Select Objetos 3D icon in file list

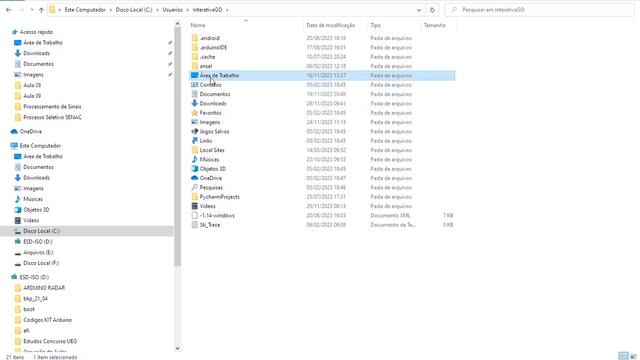195,169
